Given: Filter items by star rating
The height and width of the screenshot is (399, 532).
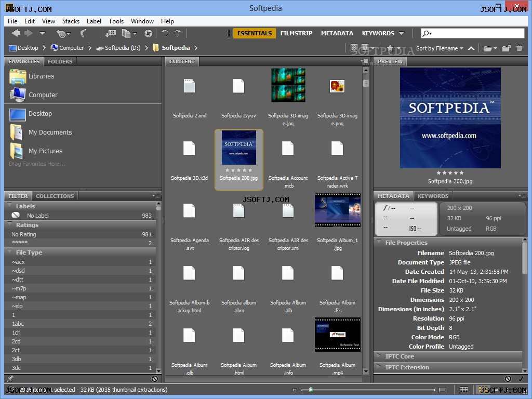Looking at the screenshot, I should [393, 48].
